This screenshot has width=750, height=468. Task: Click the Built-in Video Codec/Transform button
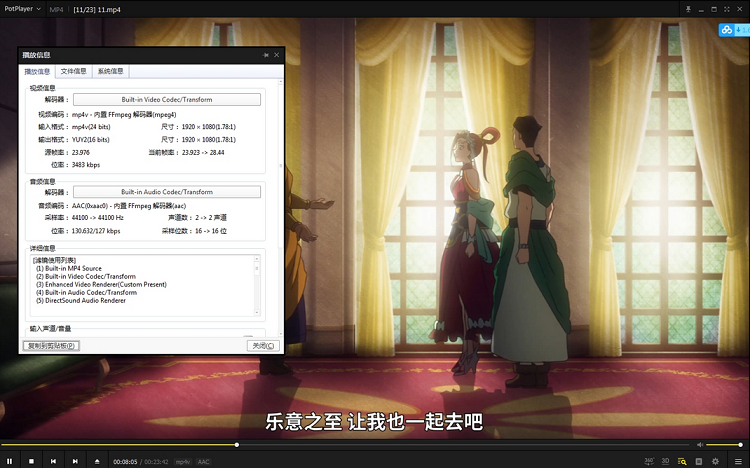[167, 100]
